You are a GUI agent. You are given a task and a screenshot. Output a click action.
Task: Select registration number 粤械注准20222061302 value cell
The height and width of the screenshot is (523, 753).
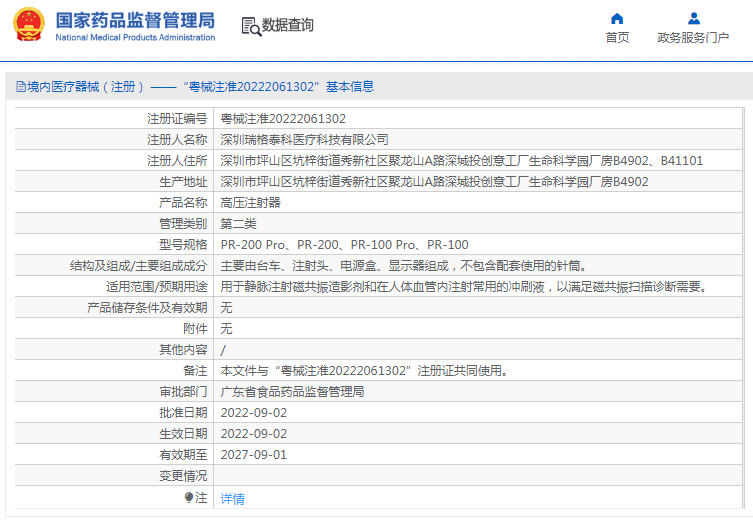pos(478,119)
